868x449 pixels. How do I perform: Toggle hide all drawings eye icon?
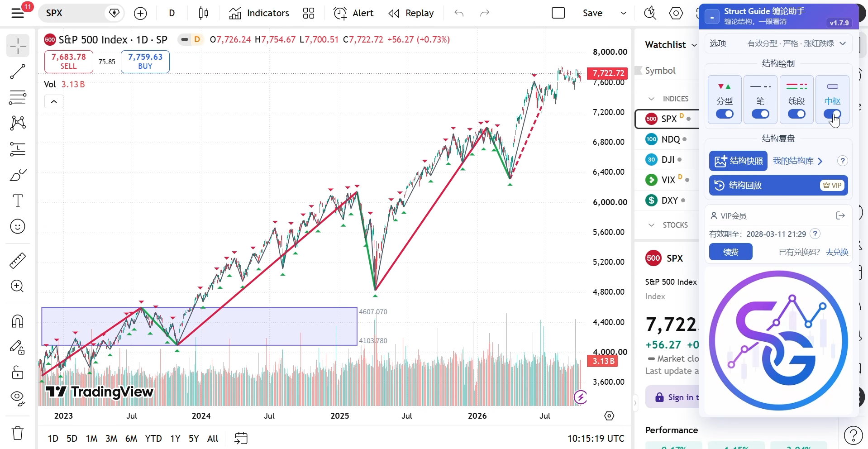tap(18, 399)
